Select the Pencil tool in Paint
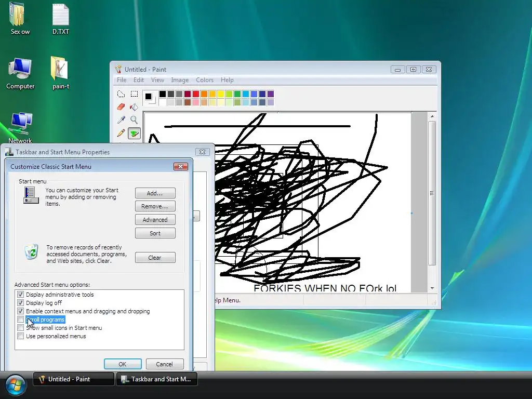 pyautogui.click(x=121, y=133)
